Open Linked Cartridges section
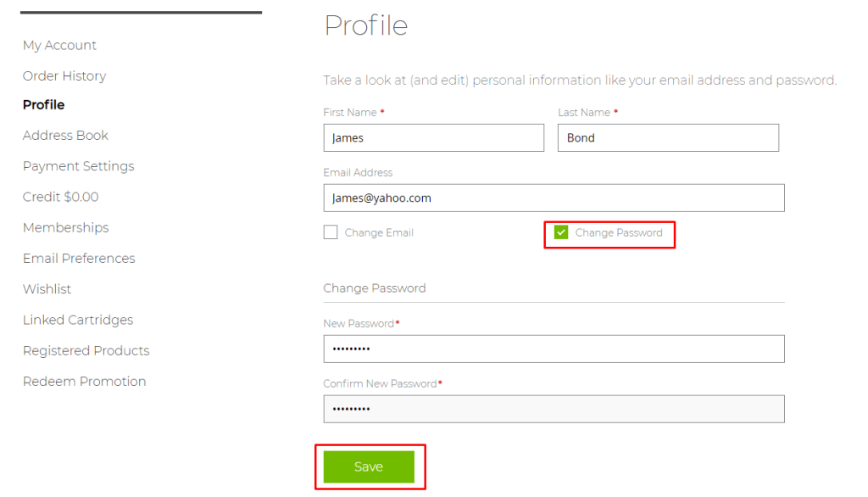 [x=78, y=320]
